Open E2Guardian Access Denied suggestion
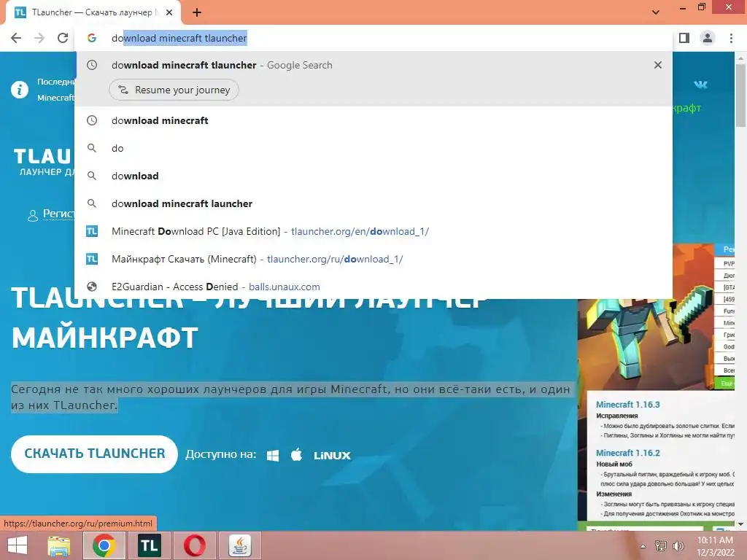The image size is (747, 560). [374, 287]
